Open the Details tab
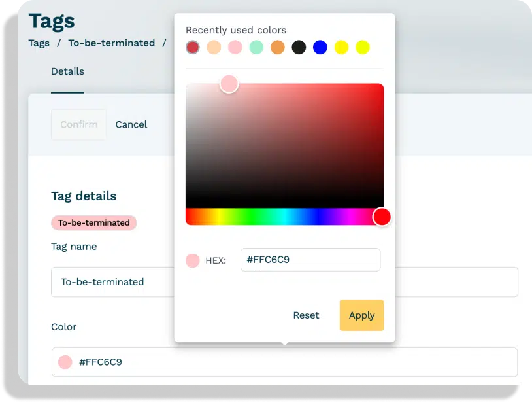The width and height of the screenshot is (532, 403). pos(67,71)
